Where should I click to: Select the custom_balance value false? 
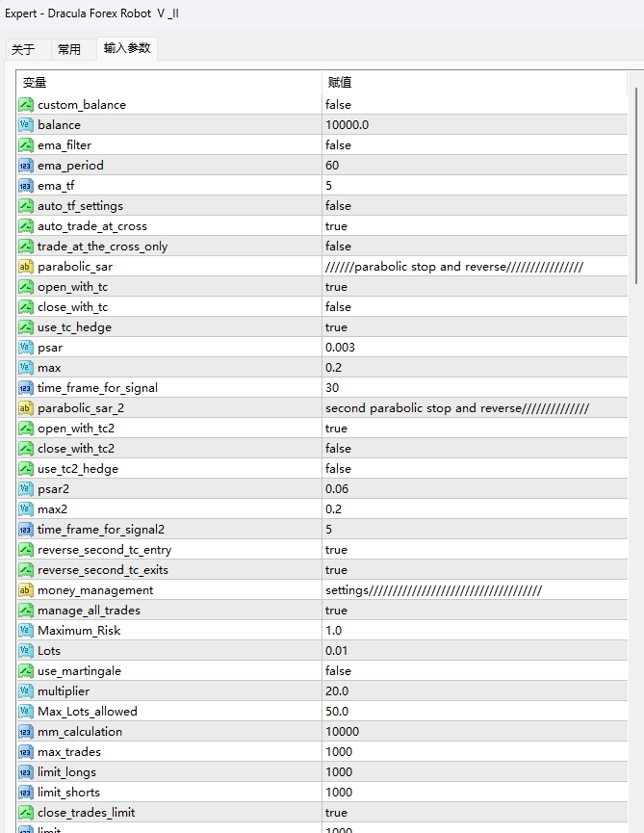point(338,105)
